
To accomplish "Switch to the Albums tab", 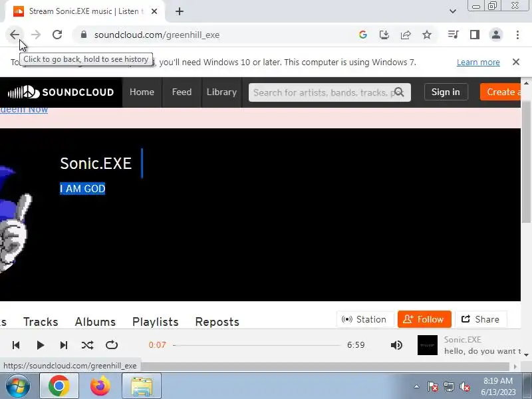I will click(95, 322).
